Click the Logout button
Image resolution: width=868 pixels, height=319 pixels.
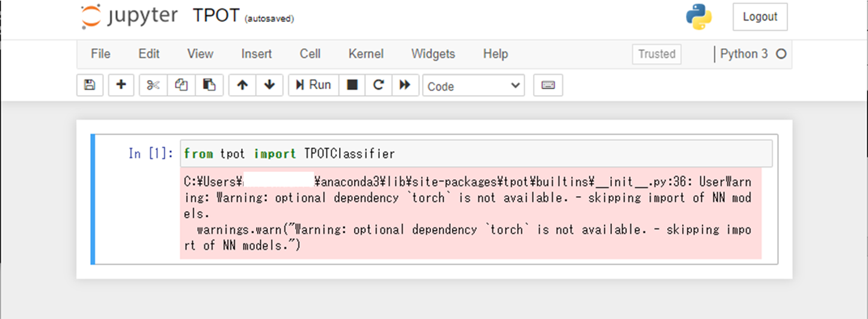760,17
